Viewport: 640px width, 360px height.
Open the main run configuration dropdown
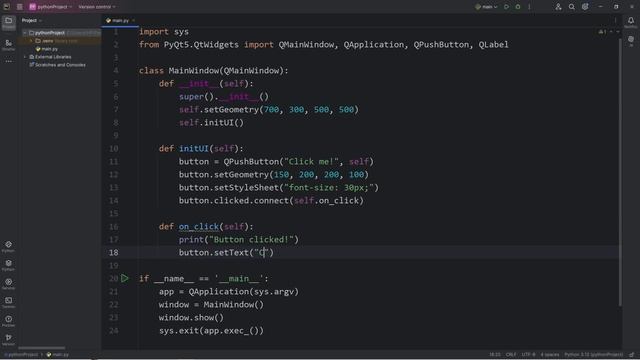487,7
